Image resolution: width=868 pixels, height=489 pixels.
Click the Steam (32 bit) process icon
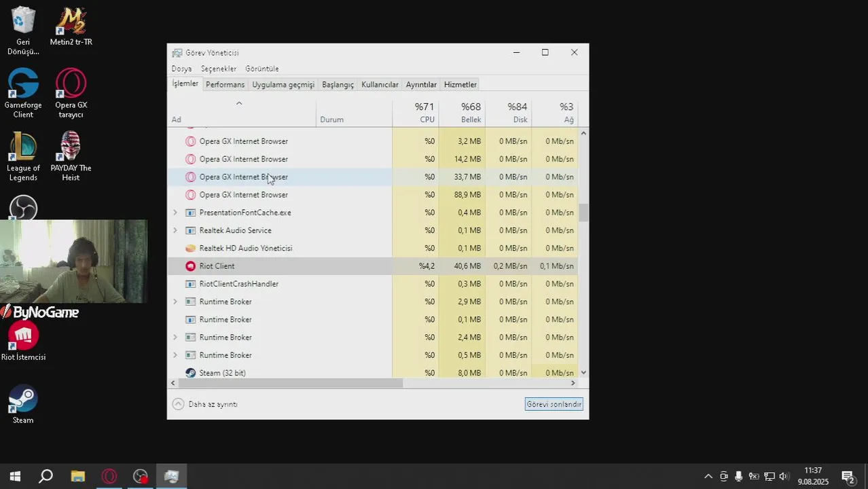tap(190, 373)
